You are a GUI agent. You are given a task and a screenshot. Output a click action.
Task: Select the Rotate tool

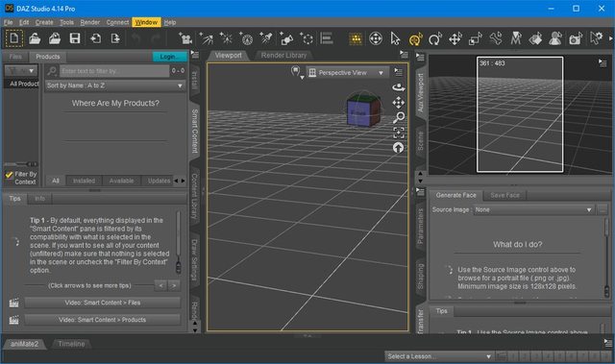pyautogui.click(x=435, y=38)
